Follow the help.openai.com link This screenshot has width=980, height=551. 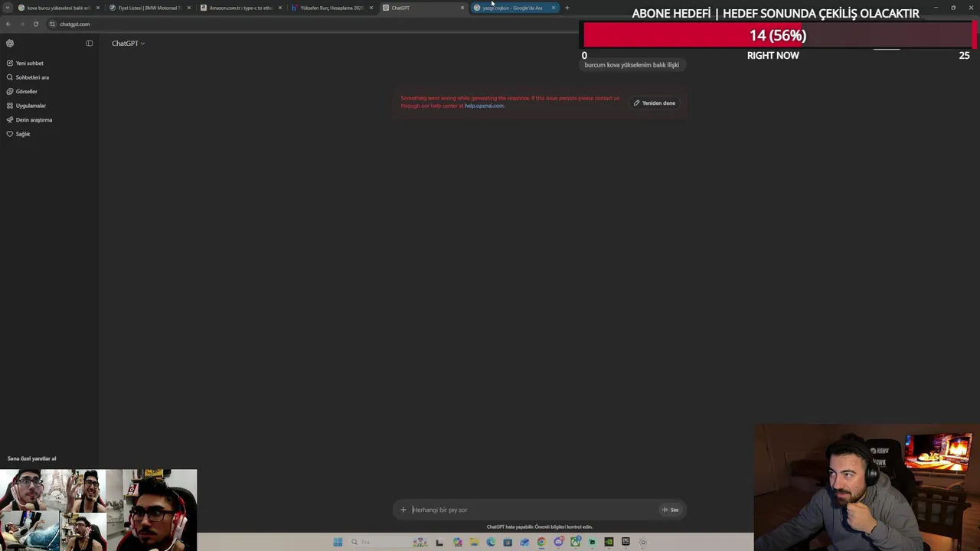[484, 106]
